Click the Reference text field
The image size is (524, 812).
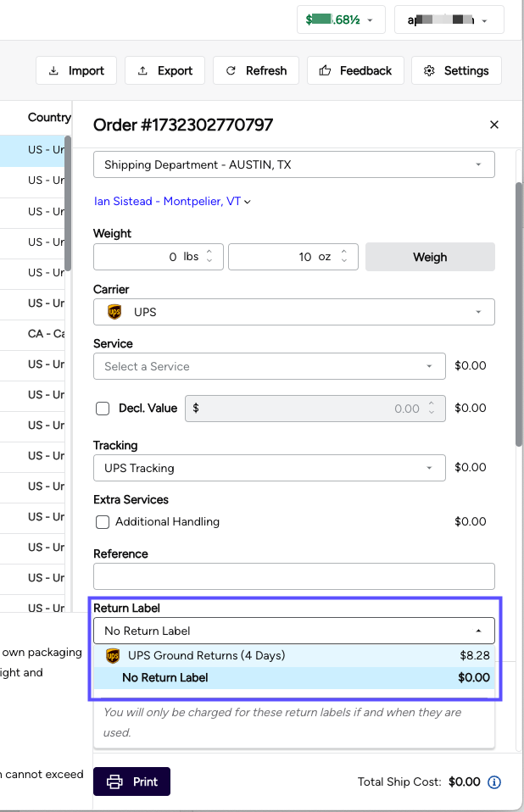click(x=294, y=576)
